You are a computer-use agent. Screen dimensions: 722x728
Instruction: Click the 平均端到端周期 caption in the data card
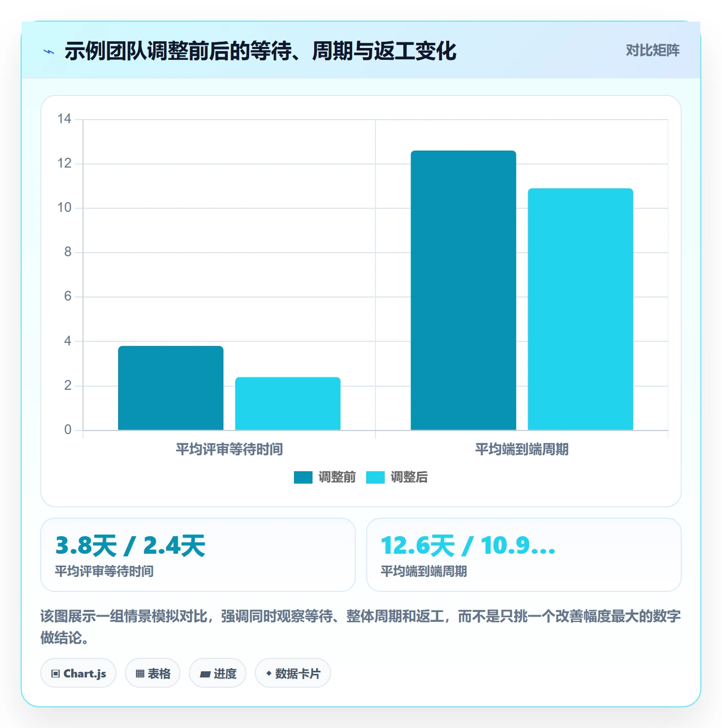click(424, 571)
